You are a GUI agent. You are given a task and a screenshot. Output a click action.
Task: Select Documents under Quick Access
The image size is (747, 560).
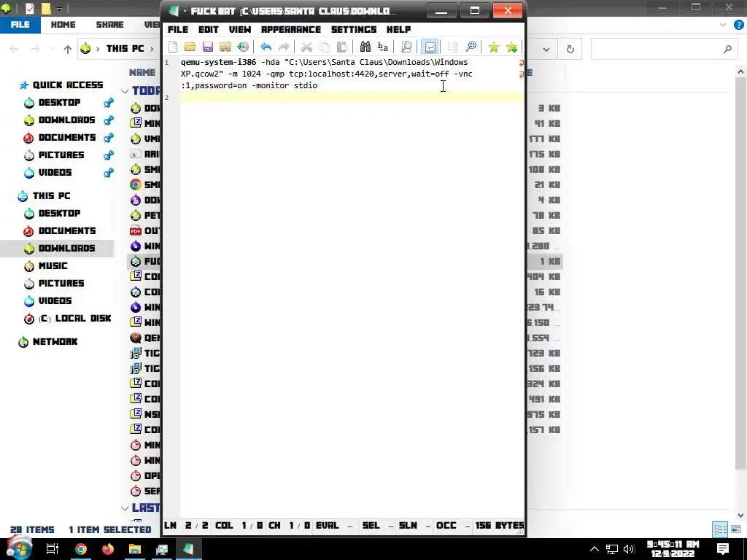tap(66, 138)
